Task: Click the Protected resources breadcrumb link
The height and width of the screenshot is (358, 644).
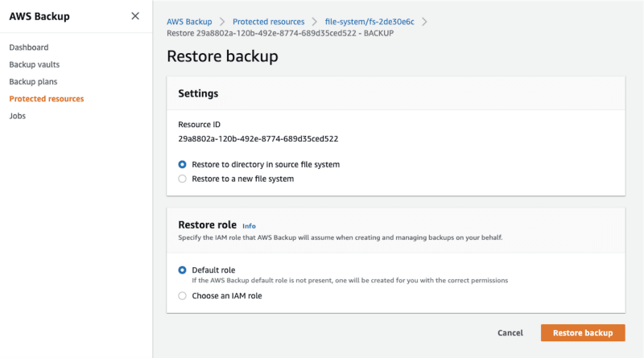Action: [x=269, y=22]
